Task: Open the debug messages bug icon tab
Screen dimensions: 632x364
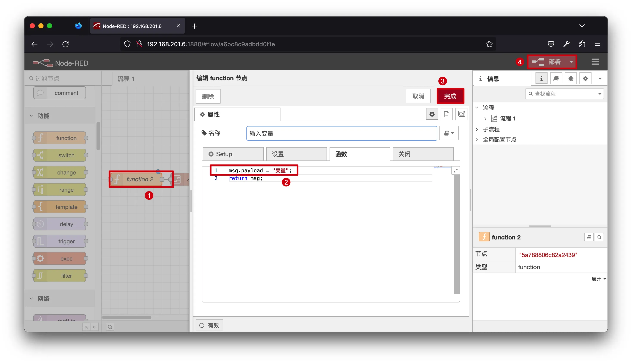Action: [x=570, y=79]
